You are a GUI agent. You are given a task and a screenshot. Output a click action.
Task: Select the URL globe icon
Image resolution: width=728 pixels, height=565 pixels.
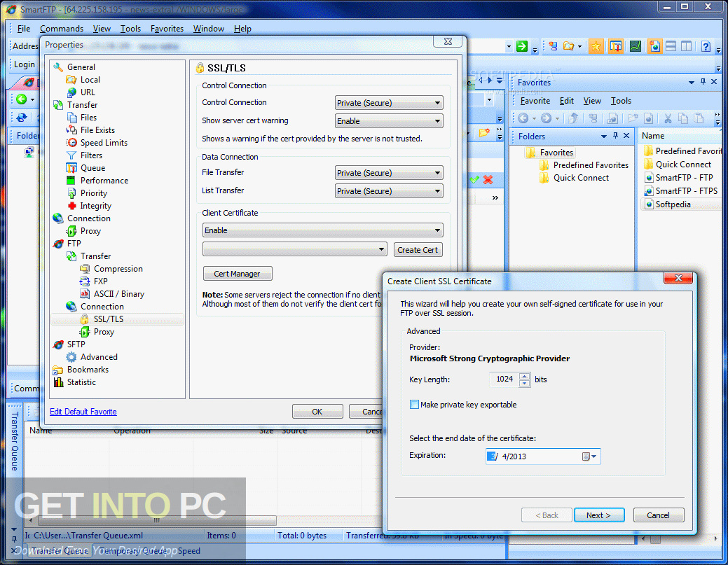71,92
